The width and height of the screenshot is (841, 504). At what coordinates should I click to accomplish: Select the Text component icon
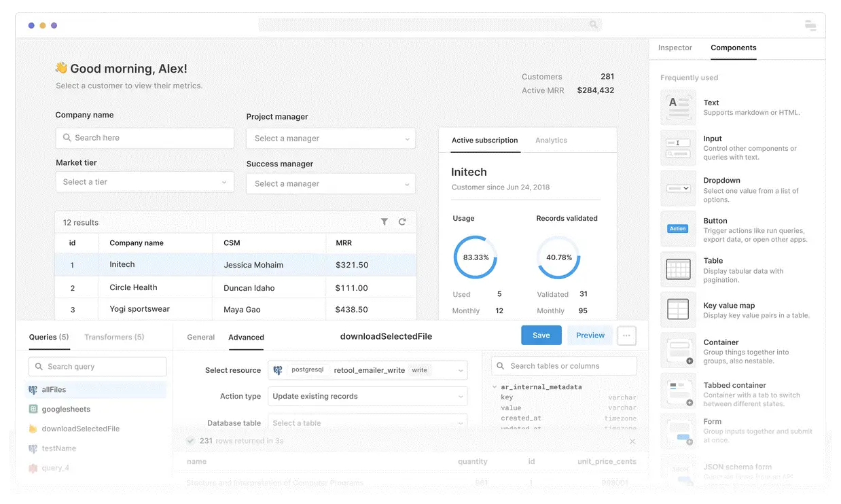pyautogui.click(x=678, y=107)
